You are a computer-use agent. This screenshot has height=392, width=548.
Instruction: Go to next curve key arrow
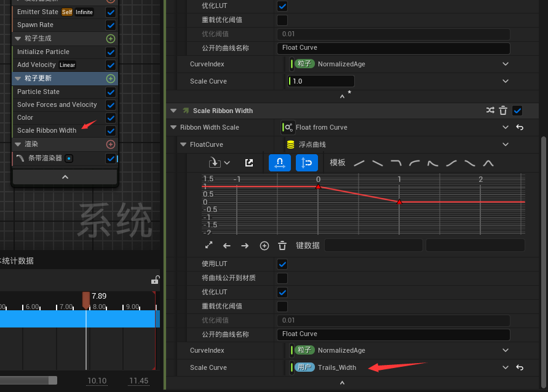[x=245, y=246]
